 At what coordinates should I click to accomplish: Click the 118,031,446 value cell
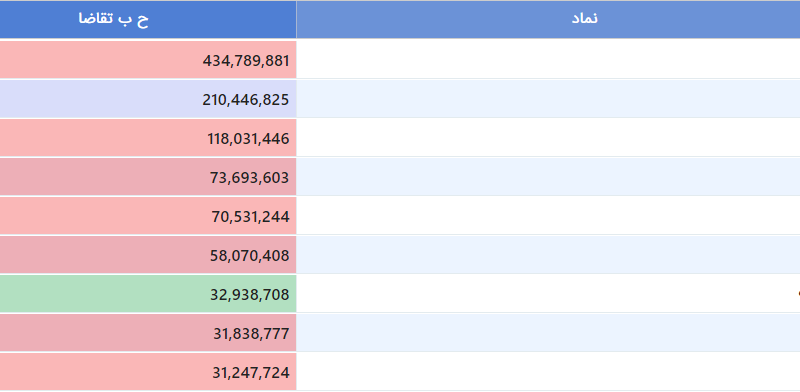(148, 138)
